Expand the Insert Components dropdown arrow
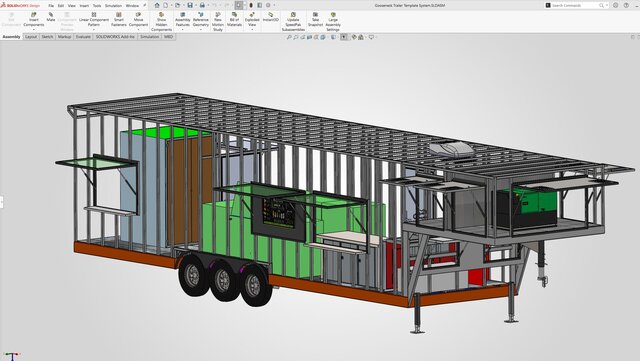Screen dimensions: 640x361 (x=33, y=30)
